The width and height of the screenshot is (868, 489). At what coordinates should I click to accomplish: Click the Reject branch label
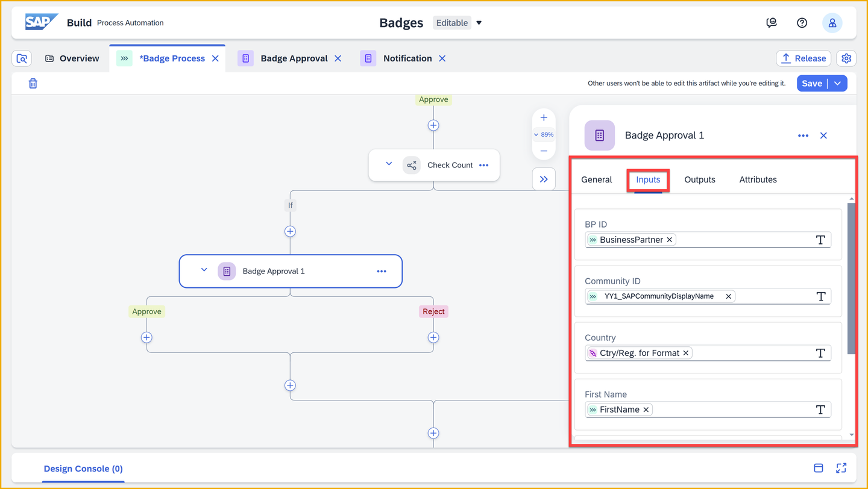(433, 311)
